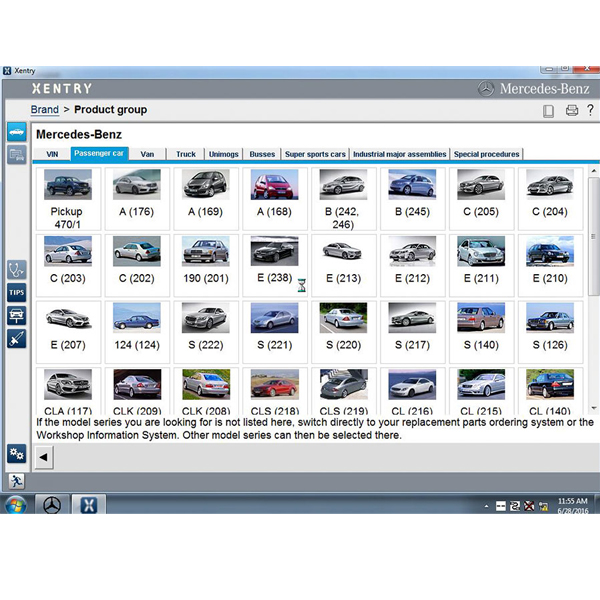Select the C (202) model
Image resolution: width=600 pixels, height=600 pixels.
click(x=137, y=265)
